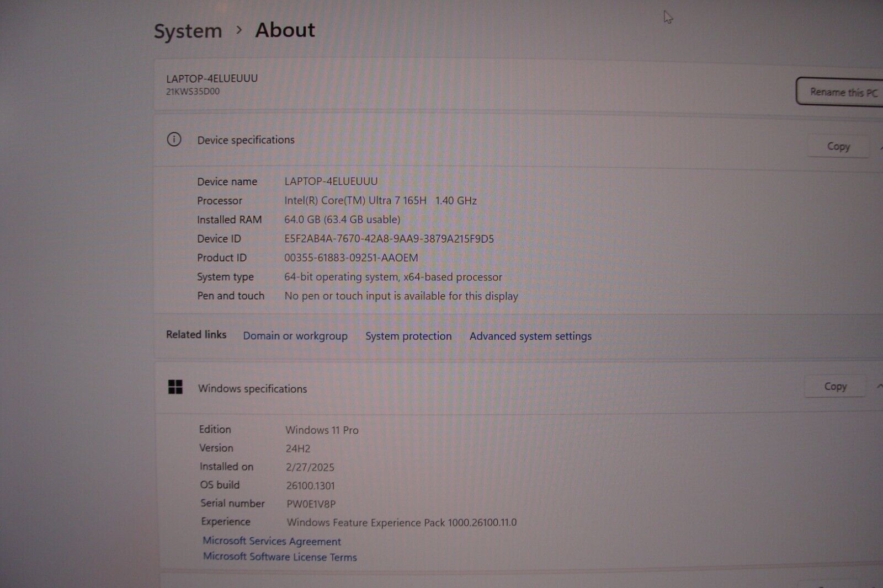Click the Product ID label
The width and height of the screenshot is (883, 588).
222,258
